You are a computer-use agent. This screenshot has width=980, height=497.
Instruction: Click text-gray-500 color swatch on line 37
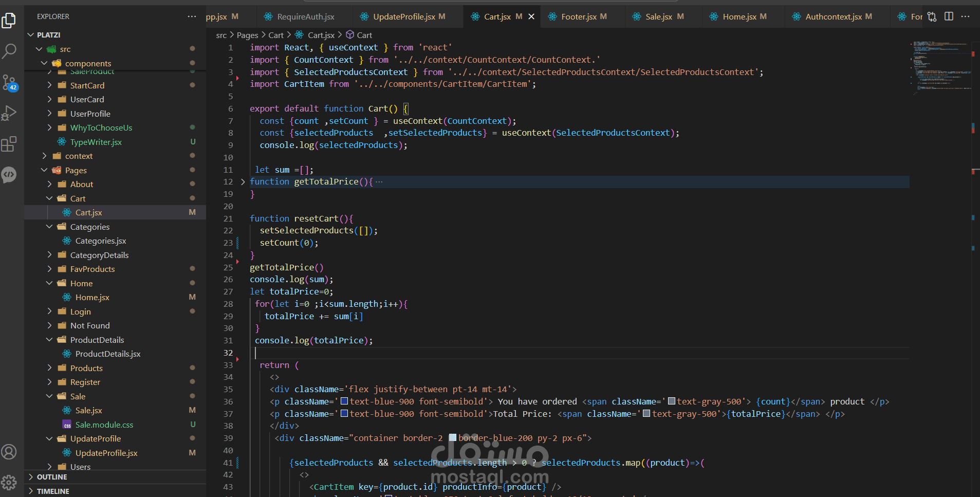pyautogui.click(x=646, y=414)
